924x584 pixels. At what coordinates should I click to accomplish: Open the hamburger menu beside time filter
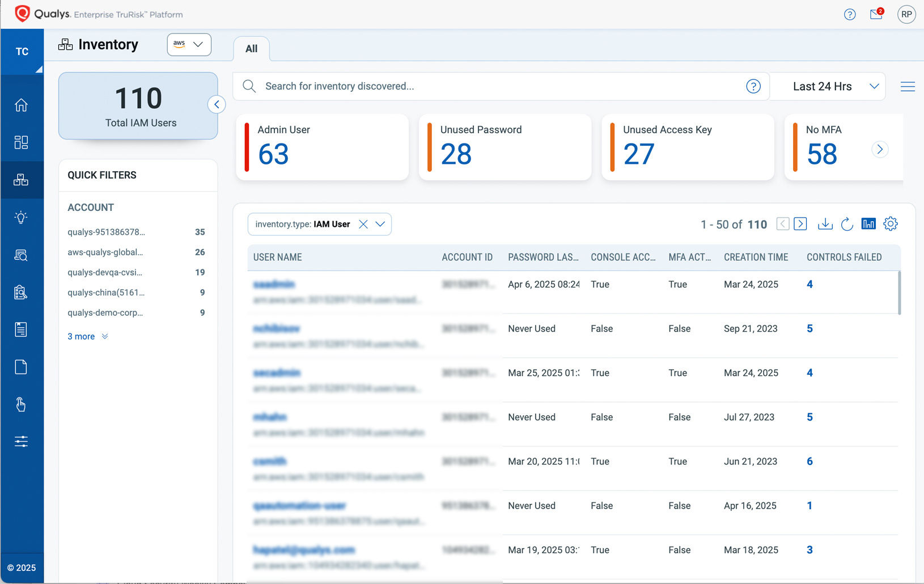pos(908,87)
